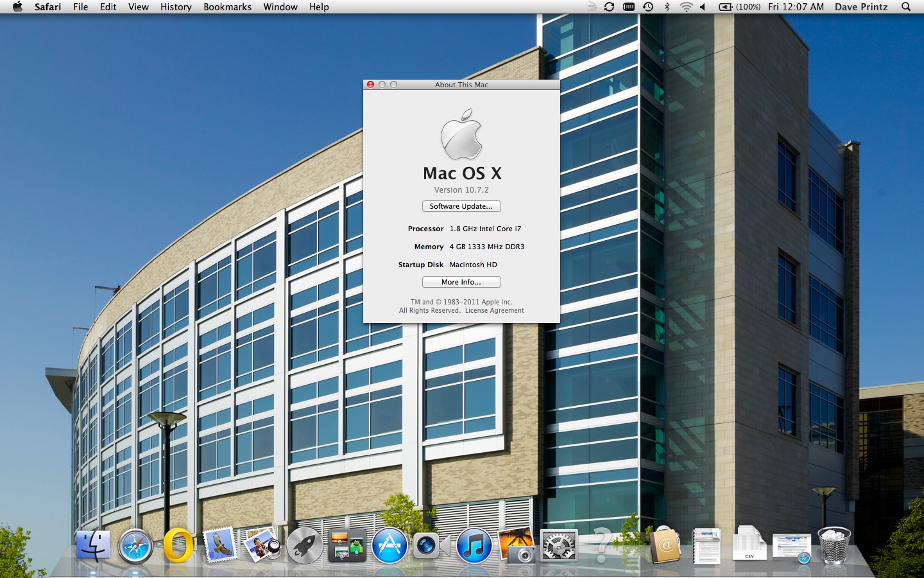The width and height of the screenshot is (924, 578).
Task: Click the Mac OS X heading
Action: coord(462,173)
